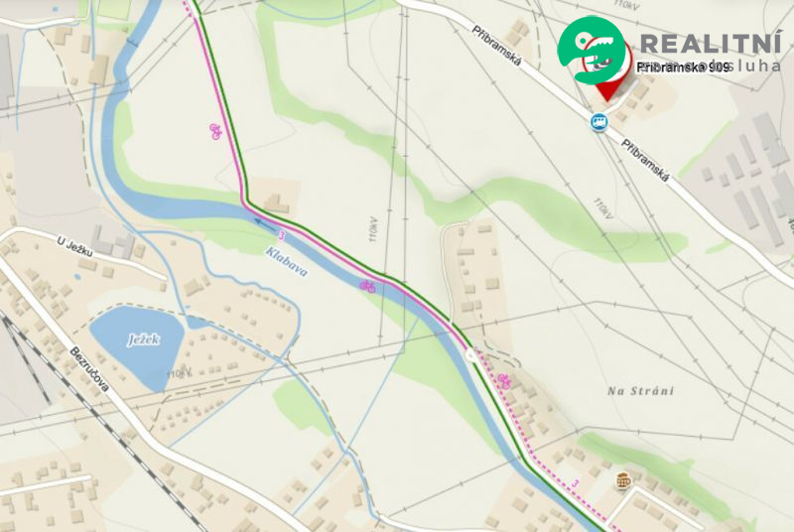
Task: Click the cycle route number 3 on the river
Action: (x=282, y=235)
